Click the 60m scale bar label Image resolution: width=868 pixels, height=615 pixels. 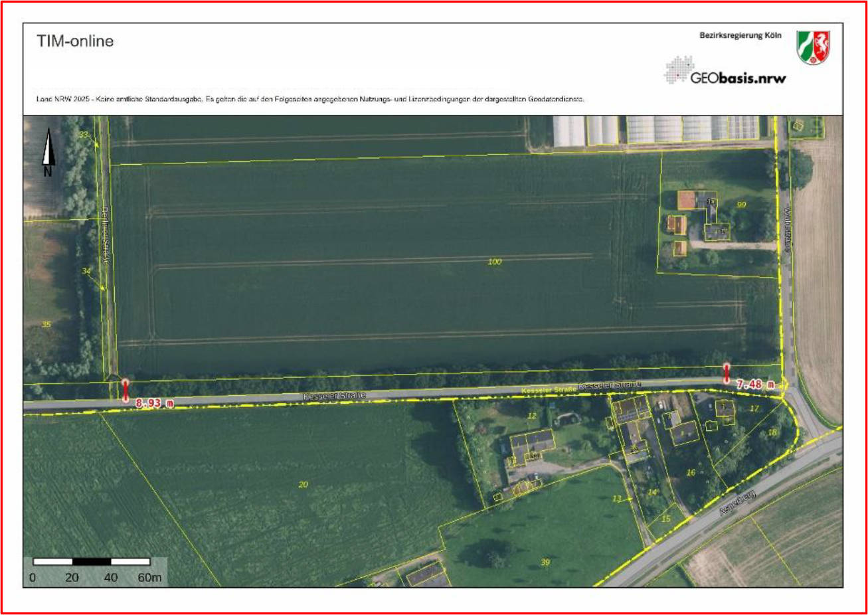point(149,577)
